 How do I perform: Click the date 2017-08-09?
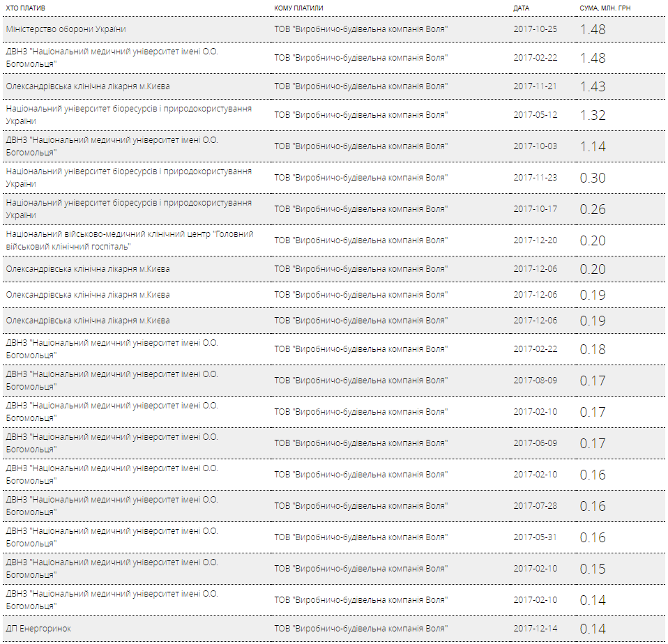[x=535, y=381]
